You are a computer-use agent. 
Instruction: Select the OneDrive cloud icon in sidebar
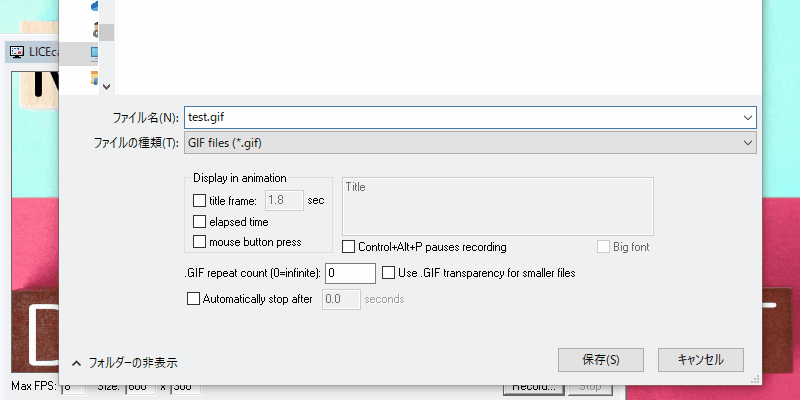point(95,6)
